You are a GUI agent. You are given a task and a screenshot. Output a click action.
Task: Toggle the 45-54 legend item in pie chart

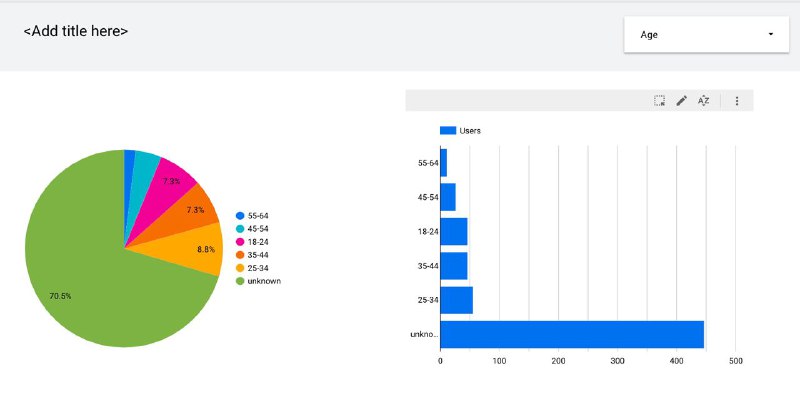pyautogui.click(x=252, y=229)
